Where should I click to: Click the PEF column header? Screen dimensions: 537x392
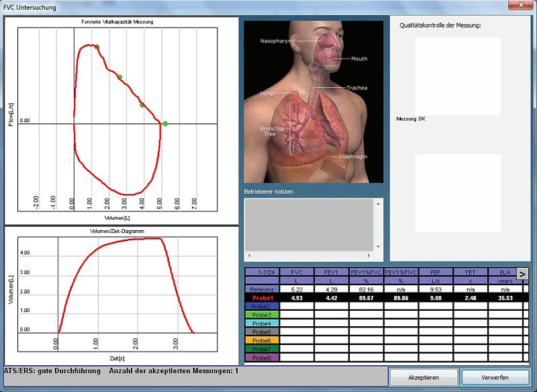coord(436,273)
